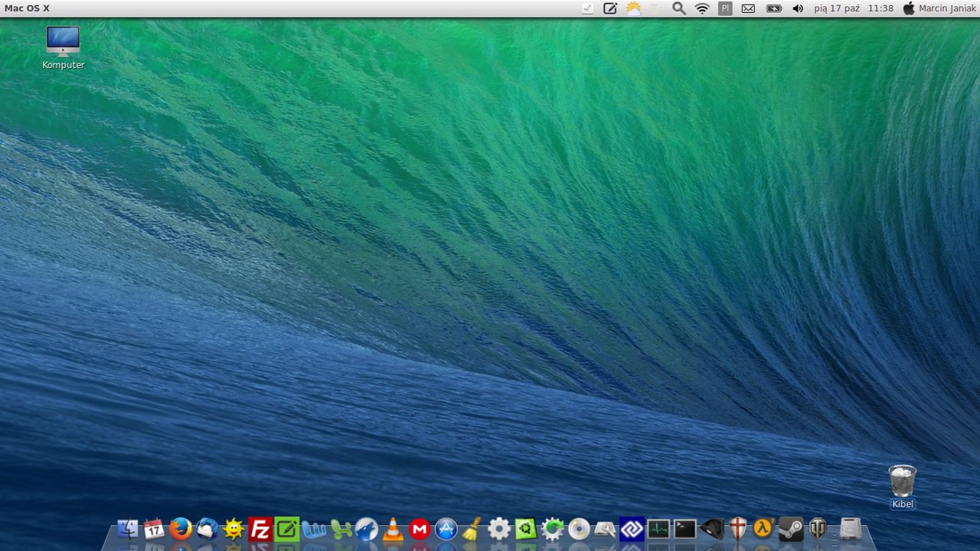Open system settings gear in dock

tap(499, 529)
